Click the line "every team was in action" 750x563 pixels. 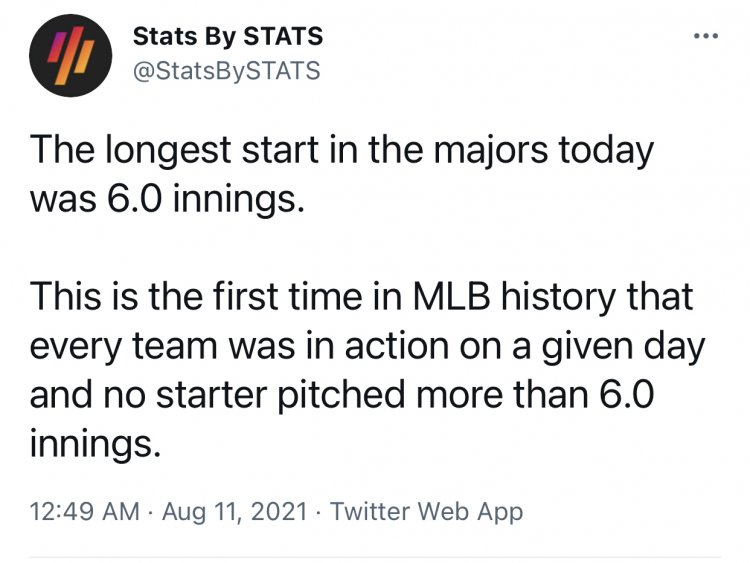(367, 346)
